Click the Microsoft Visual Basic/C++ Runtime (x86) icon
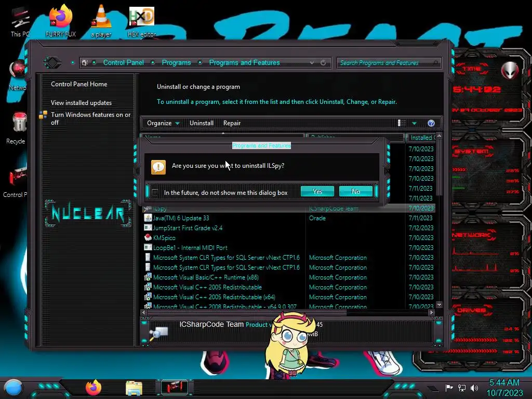The height and width of the screenshot is (399, 532). (x=148, y=277)
